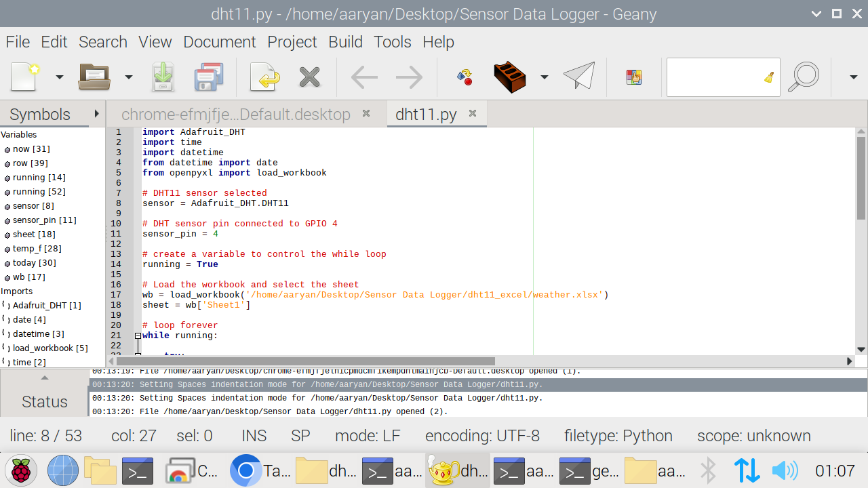
Task: Select symbol sensor_pin [11]
Action: click(44, 220)
